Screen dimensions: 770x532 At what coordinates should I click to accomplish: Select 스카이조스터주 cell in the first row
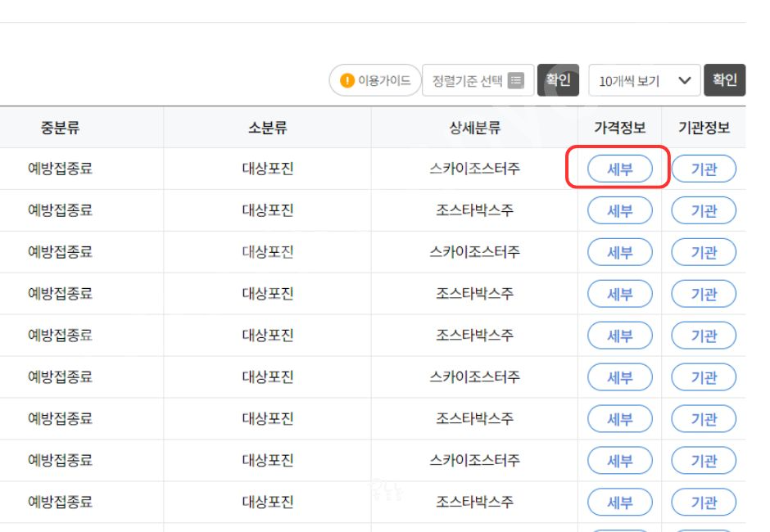coord(475,169)
